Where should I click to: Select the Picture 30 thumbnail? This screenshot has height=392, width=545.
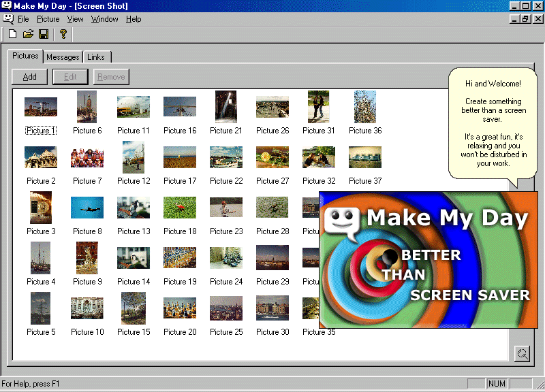pos(272,308)
